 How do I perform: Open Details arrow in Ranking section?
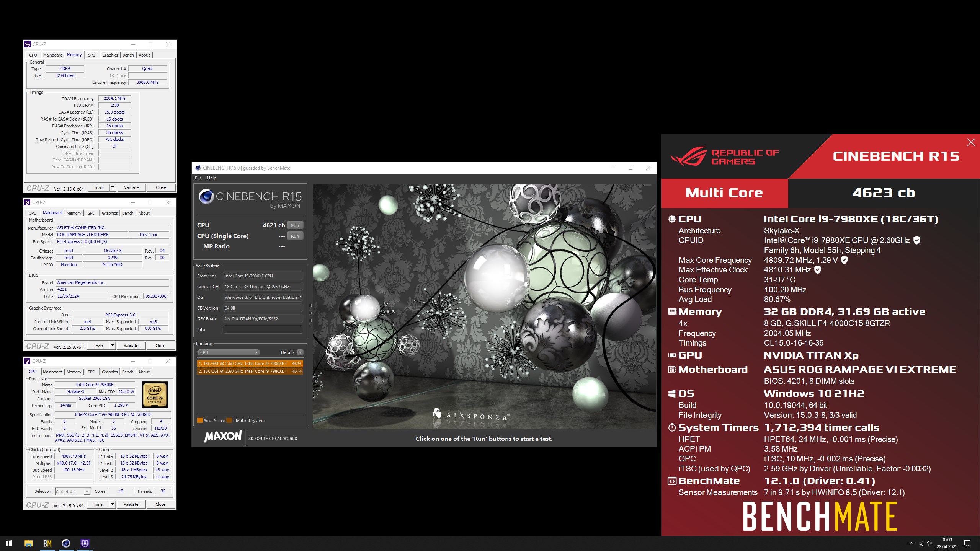point(300,352)
